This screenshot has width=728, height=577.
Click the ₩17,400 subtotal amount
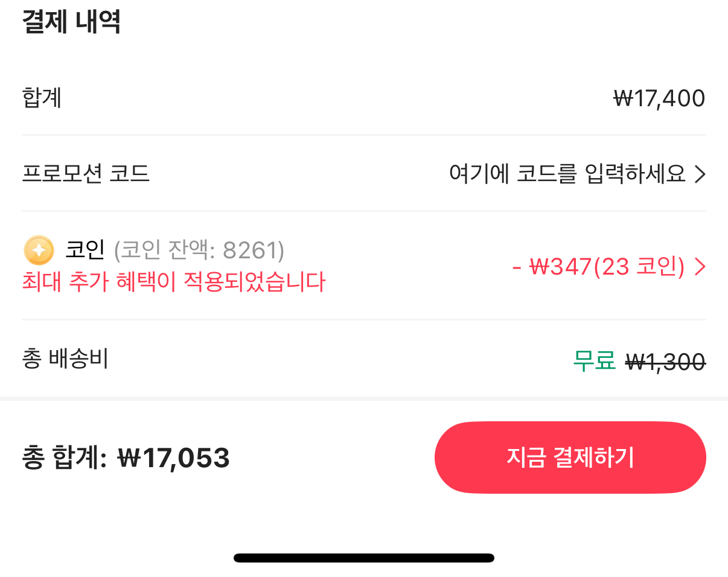point(659,98)
